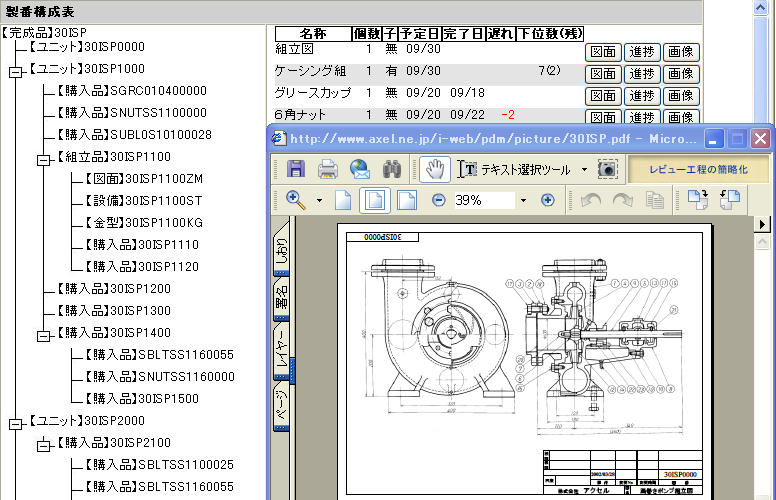
Task: Select tree item 【金型】30ISP1100KG
Action: [144, 223]
